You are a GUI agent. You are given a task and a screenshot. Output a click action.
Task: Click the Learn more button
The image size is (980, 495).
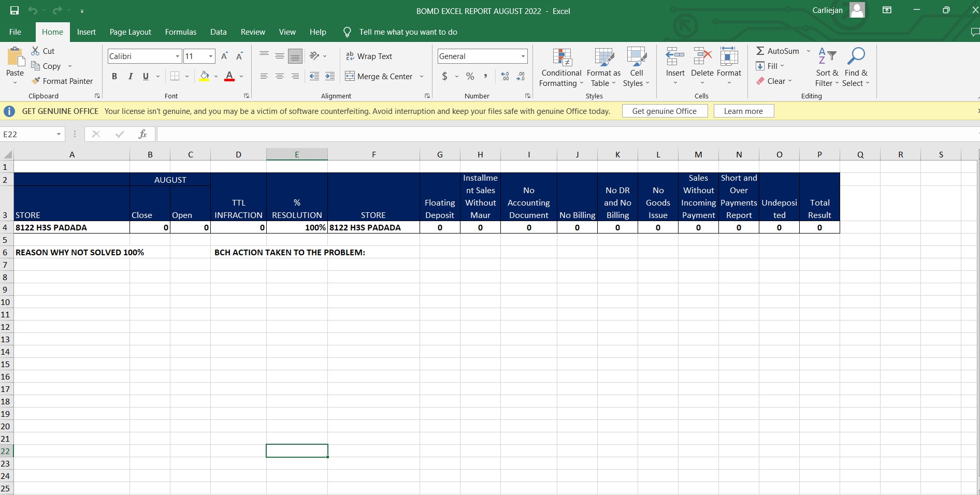pyautogui.click(x=743, y=111)
